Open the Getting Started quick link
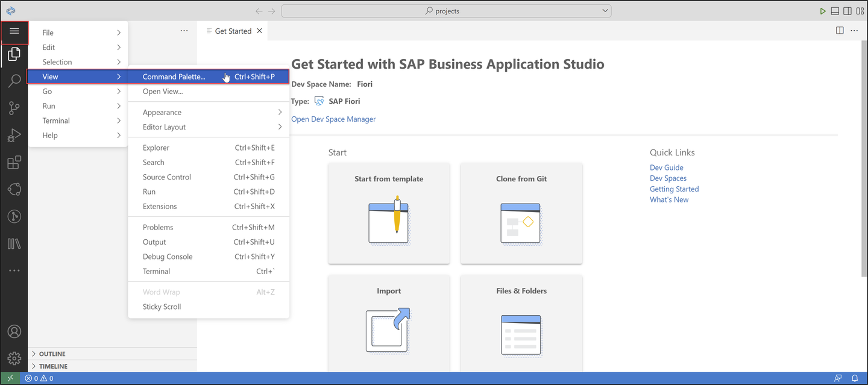 [674, 189]
